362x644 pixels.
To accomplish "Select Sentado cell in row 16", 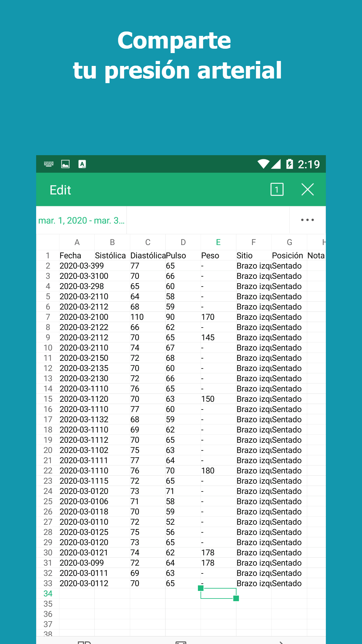I will [x=289, y=409].
